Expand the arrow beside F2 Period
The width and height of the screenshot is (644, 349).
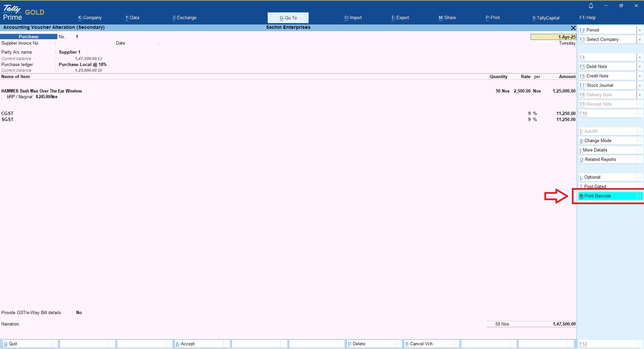coord(640,30)
